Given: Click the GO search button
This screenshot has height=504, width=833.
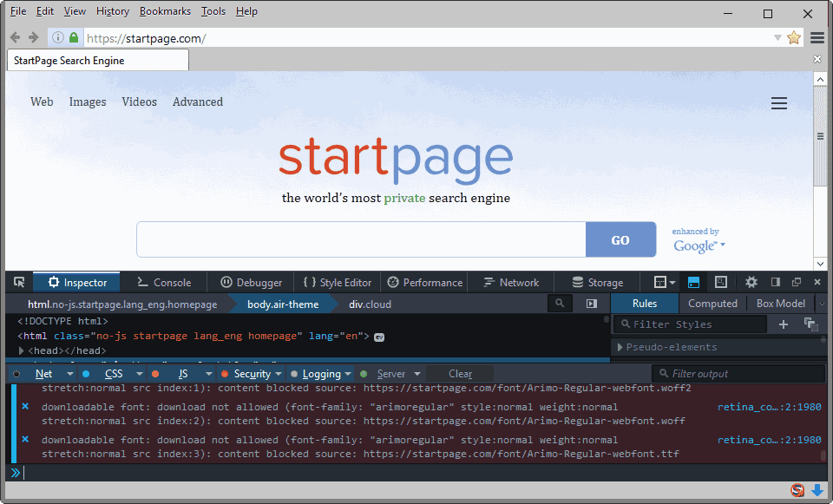Looking at the screenshot, I should [x=620, y=239].
